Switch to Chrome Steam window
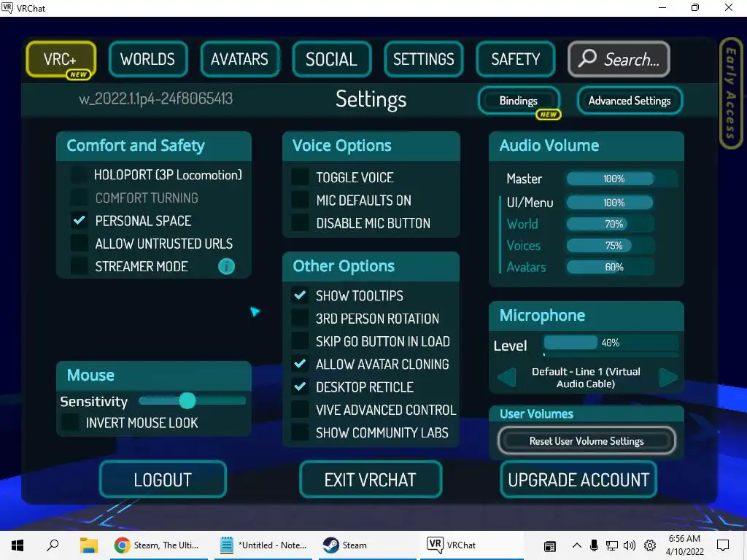This screenshot has width=747, height=560. (x=158, y=545)
